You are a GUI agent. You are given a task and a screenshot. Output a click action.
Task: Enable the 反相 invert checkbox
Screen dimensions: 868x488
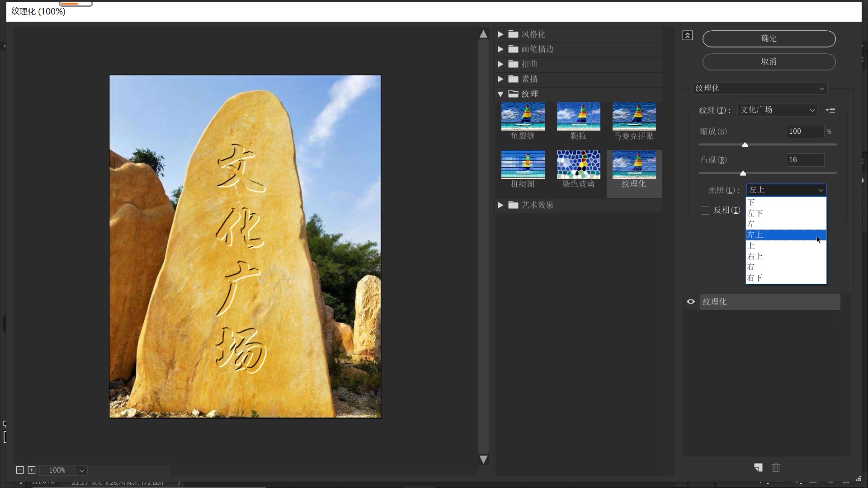point(705,210)
